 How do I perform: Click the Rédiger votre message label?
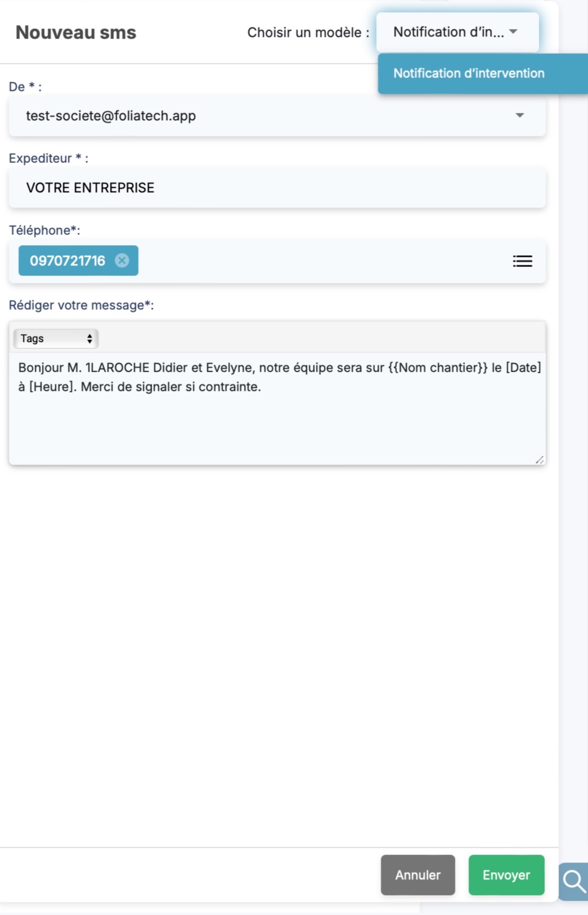81,305
